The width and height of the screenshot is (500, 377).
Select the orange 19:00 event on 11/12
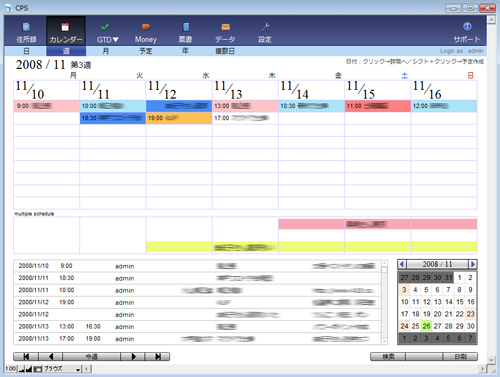pyautogui.click(x=179, y=118)
